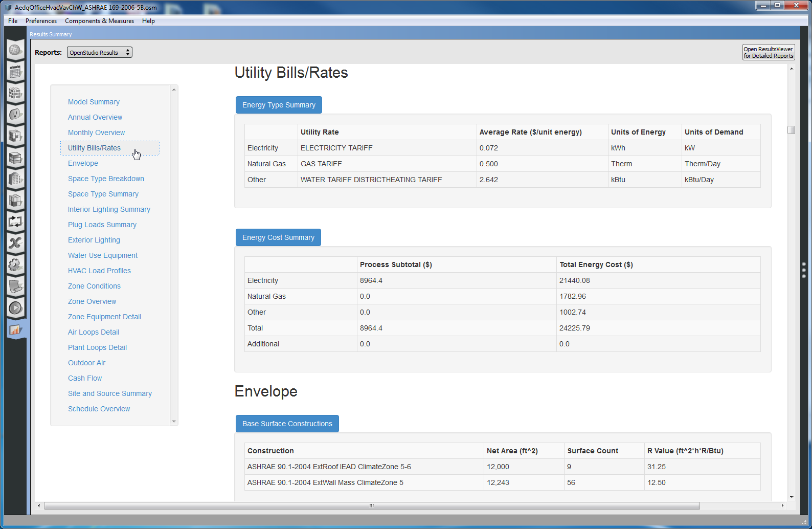Image resolution: width=812 pixels, height=529 pixels.
Task: Open the Run Simulation play icon tab
Action: 15,307
